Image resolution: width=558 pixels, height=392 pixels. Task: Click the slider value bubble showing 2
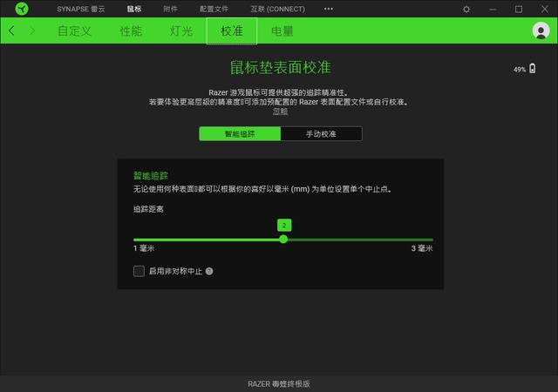pyautogui.click(x=284, y=225)
